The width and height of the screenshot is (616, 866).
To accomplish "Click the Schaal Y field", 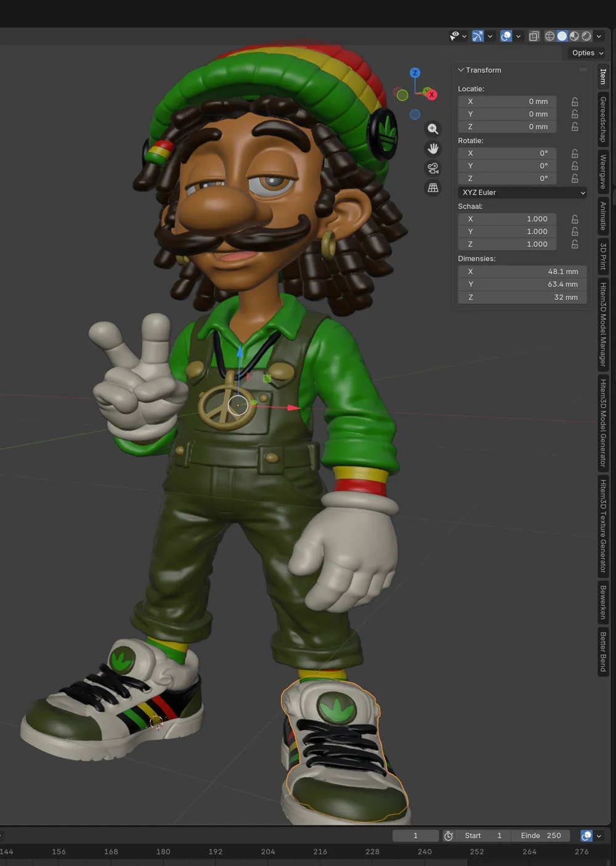I will (x=507, y=232).
